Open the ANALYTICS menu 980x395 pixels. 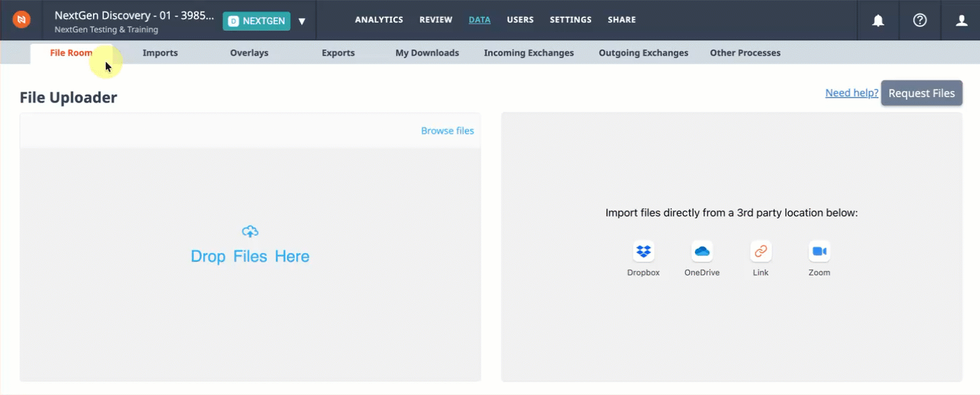[379, 20]
